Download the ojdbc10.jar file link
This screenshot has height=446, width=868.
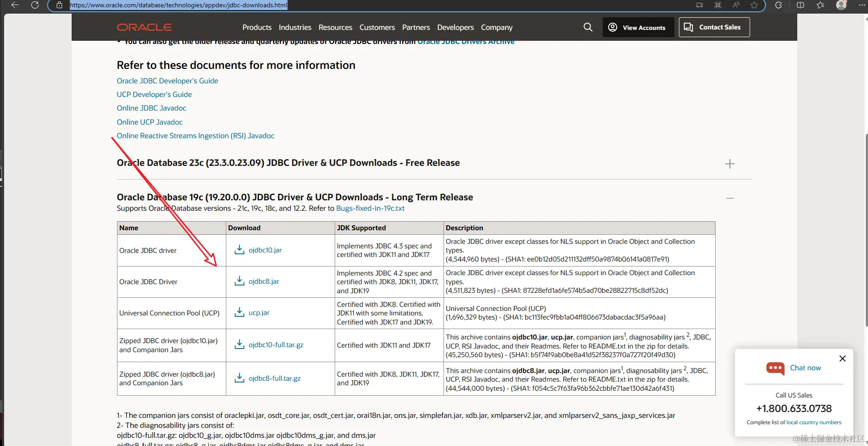(265, 250)
